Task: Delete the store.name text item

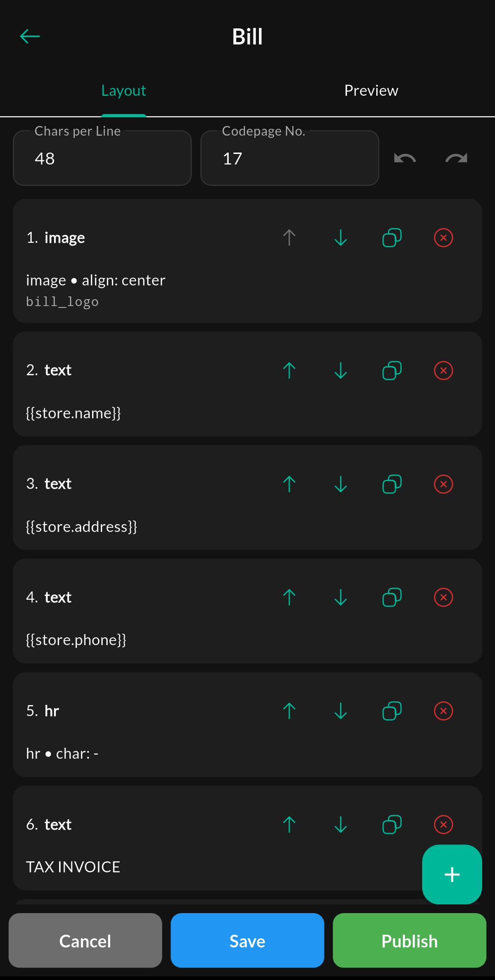Action: (443, 370)
